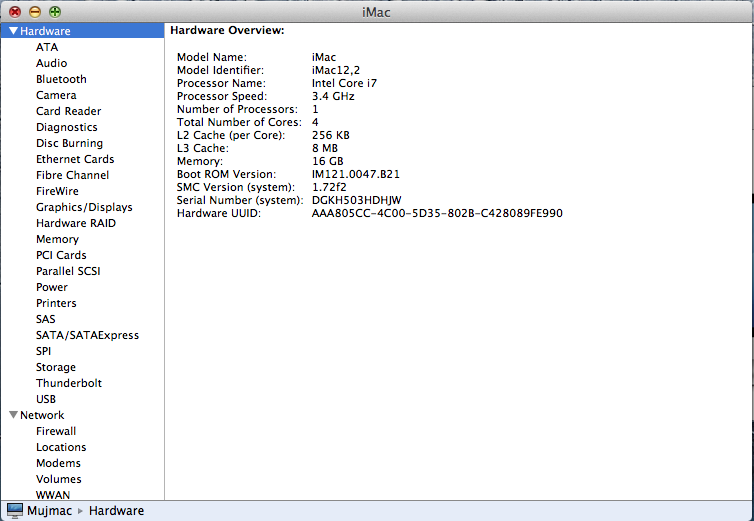
Task: Open Firewall under Network
Action: 56,431
